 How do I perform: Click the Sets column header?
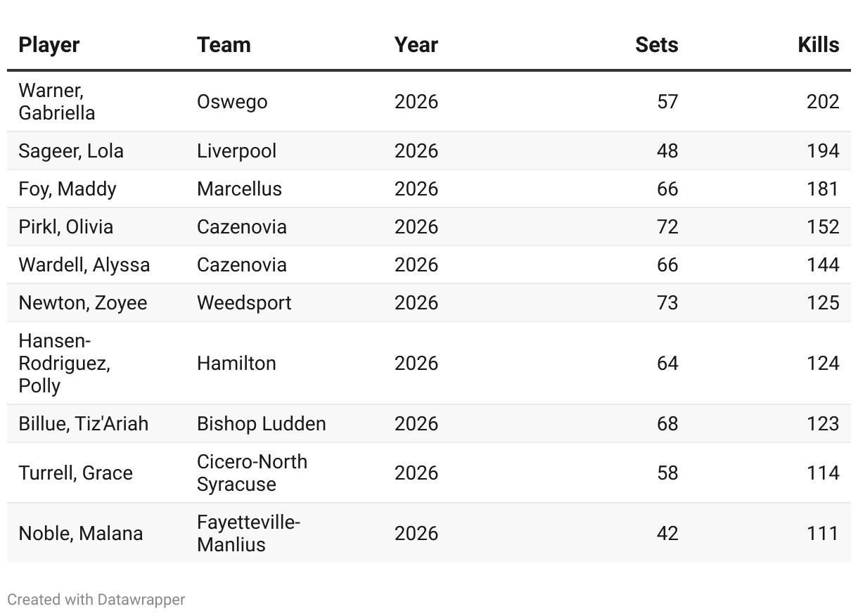point(656,45)
